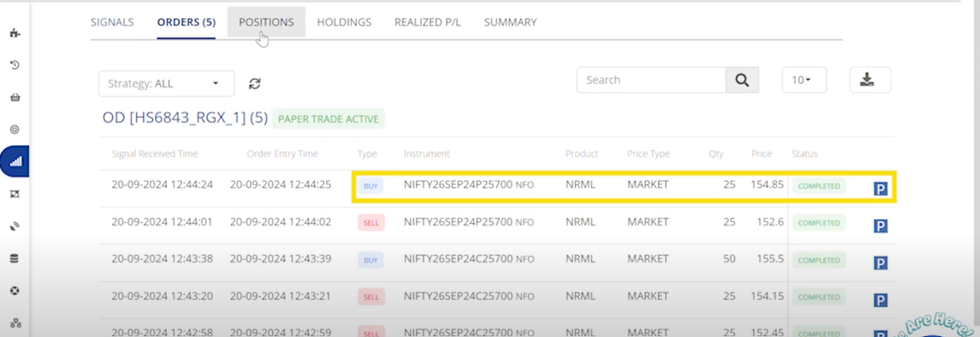
Task: Open the Holdings tab
Action: (x=344, y=22)
